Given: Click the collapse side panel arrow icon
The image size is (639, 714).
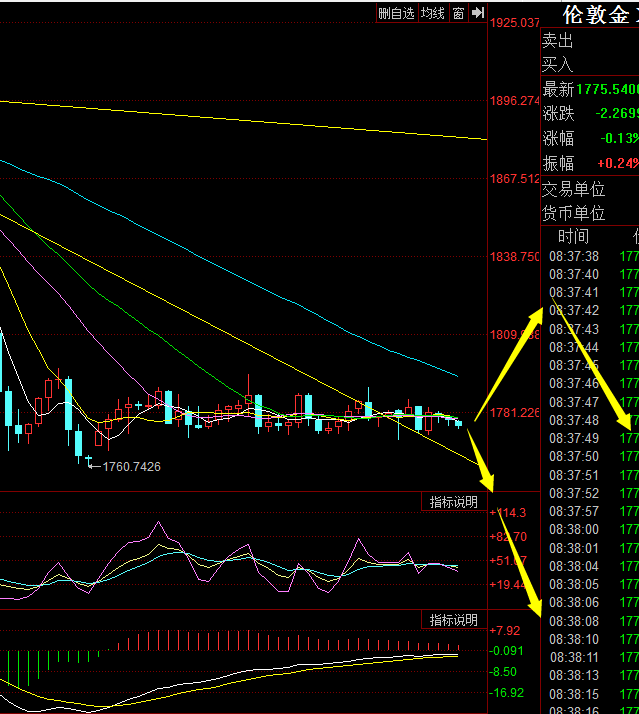Looking at the screenshot, I should point(478,13).
